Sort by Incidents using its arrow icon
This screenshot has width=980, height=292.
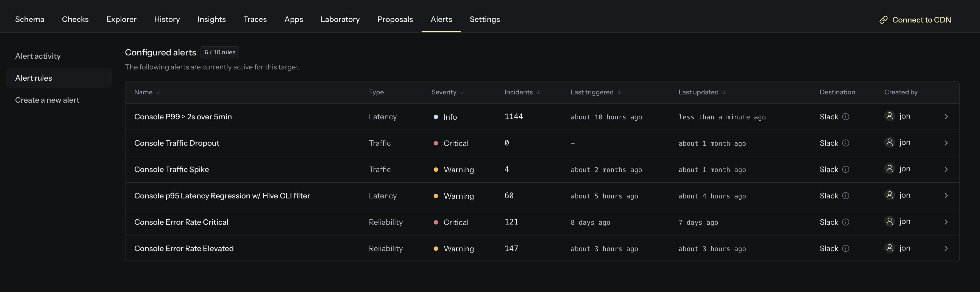pos(538,92)
